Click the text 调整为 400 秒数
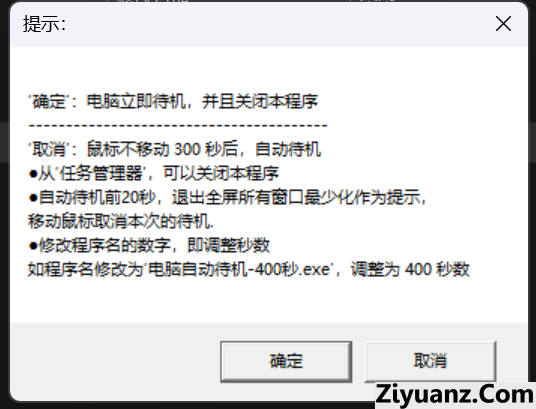Viewport: 536px width, 409px height. click(410, 269)
